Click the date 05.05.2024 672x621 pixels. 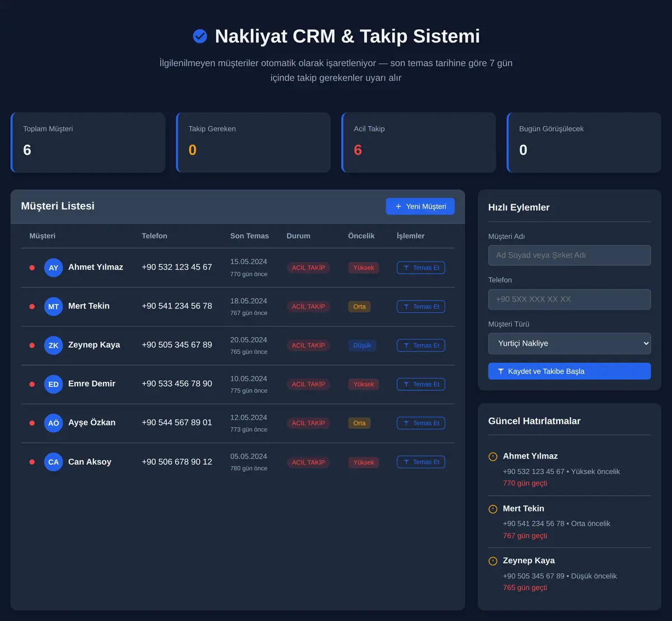249,456
